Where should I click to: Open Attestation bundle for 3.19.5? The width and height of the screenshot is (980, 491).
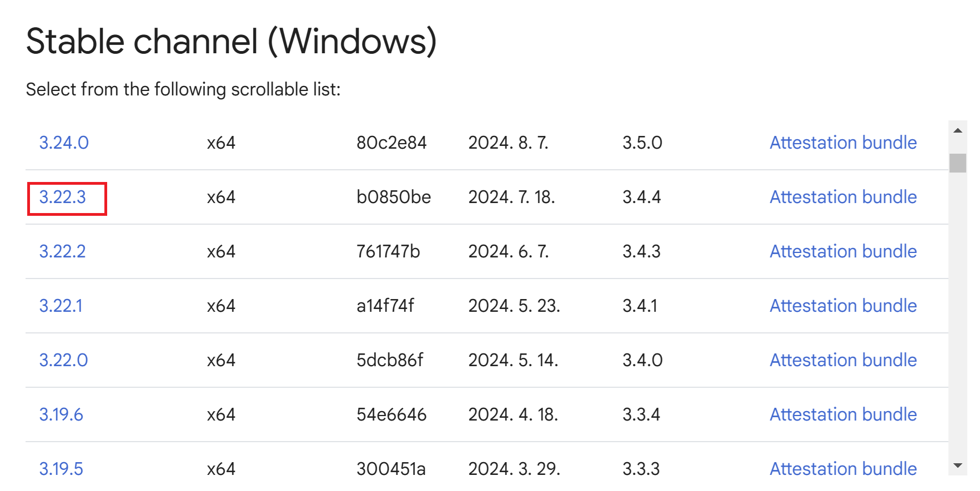(843, 469)
